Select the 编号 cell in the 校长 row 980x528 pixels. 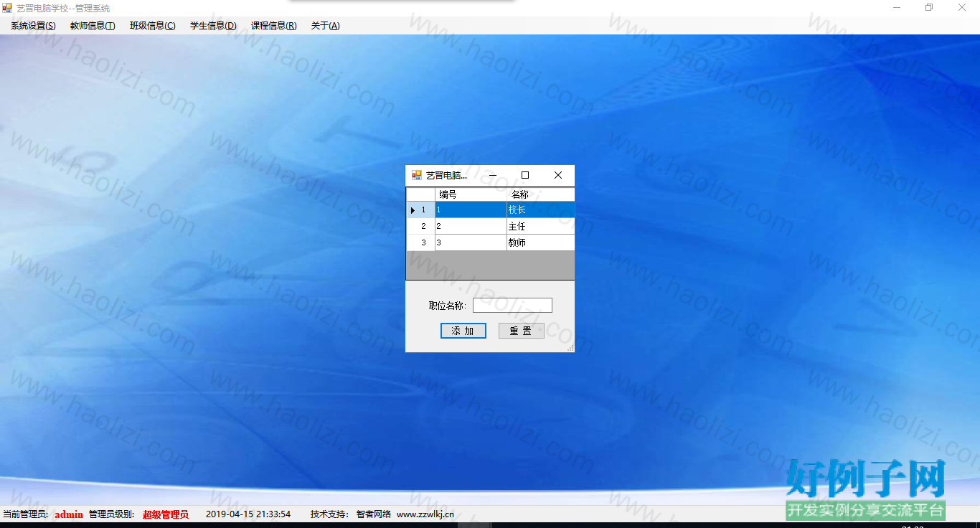click(471, 209)
